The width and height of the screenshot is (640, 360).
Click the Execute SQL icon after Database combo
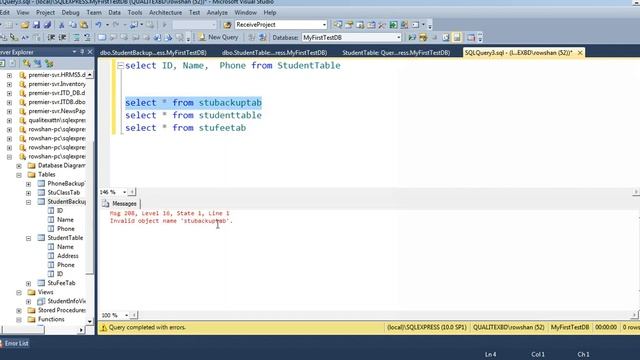(412, 38)
